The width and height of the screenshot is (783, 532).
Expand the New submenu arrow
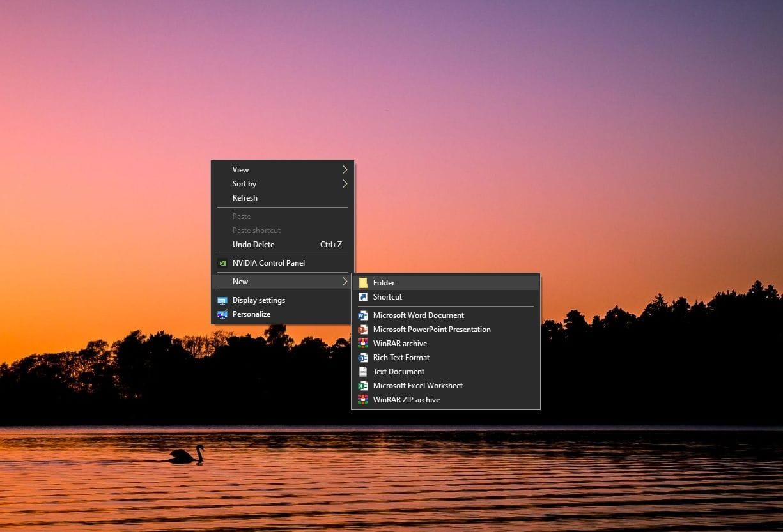coord(345,281)
